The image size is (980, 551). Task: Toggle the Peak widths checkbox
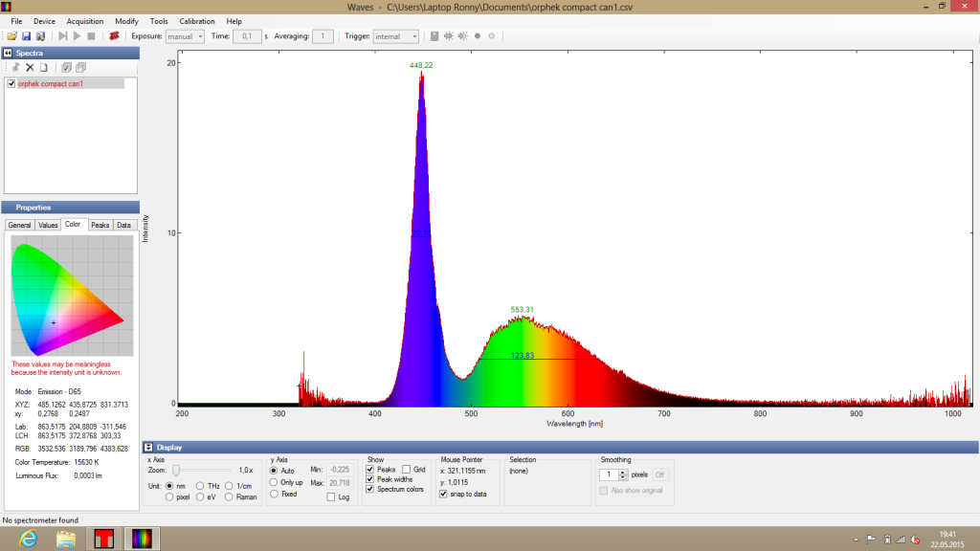(370, 479)
